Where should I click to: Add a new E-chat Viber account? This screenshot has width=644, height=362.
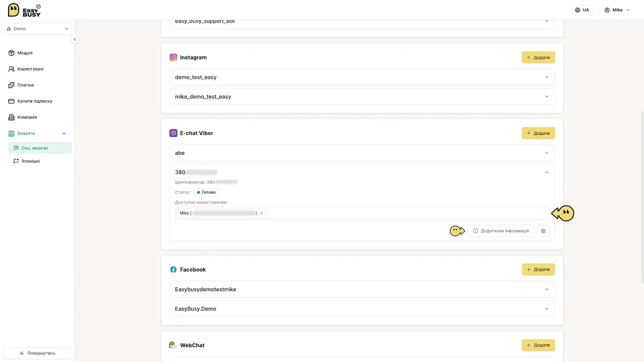[538, 133]
